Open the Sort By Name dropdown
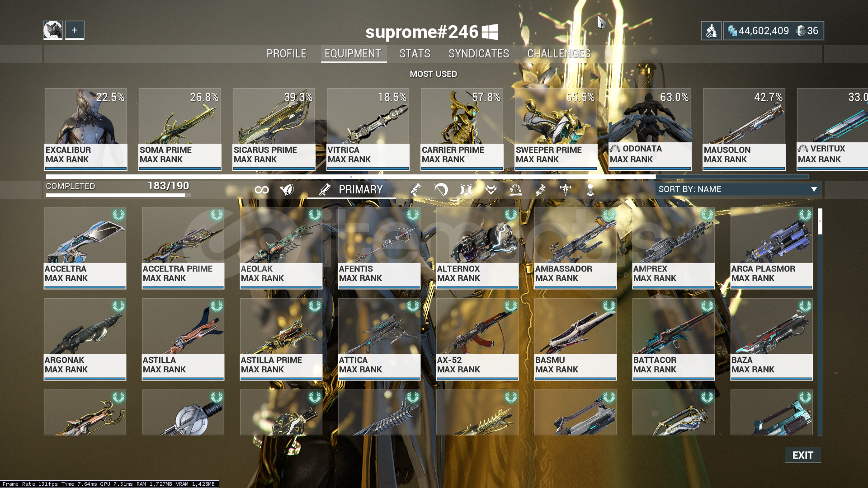 tap(738, 189)
